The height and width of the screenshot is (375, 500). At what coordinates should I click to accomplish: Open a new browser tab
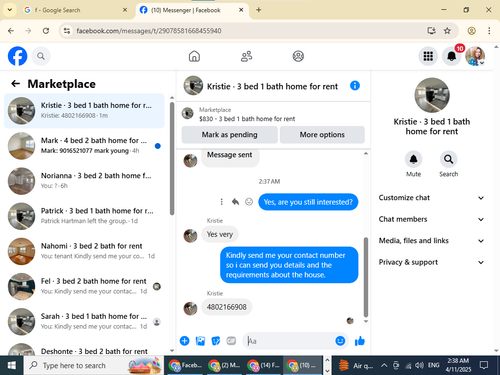[x=258, y=10]
